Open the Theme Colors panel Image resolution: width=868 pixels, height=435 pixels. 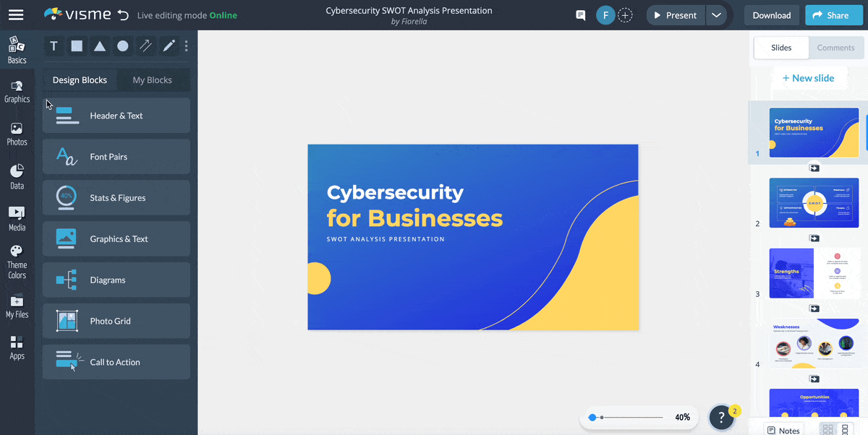pyautogui.click(x=17, y=259)
